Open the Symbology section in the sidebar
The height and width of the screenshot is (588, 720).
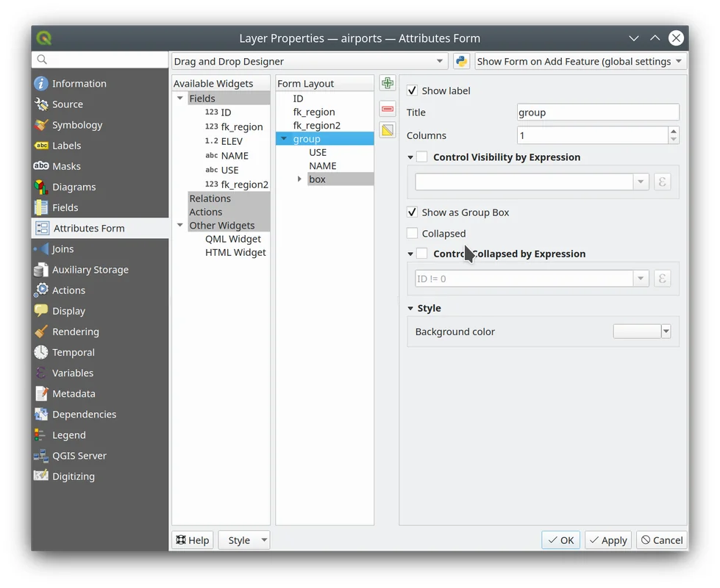tap(76, 125)
